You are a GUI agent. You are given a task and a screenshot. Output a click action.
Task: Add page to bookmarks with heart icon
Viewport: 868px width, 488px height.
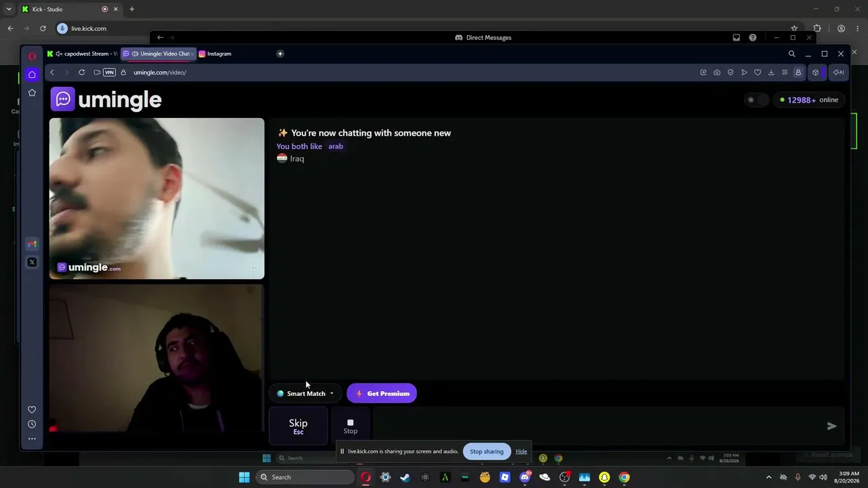[x=757, y=73]
